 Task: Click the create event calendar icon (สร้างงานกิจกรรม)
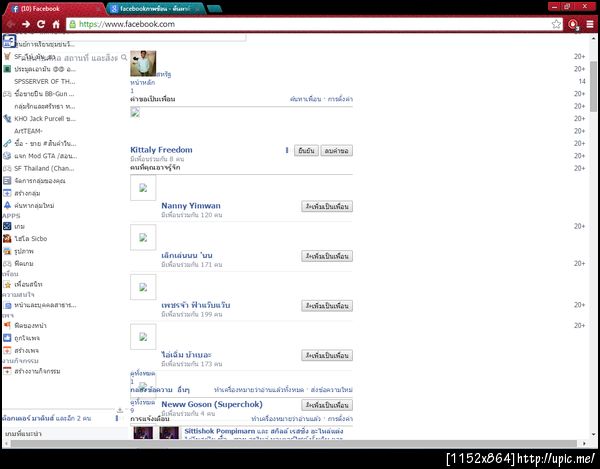pyautogui.click(x=7, y=371)
